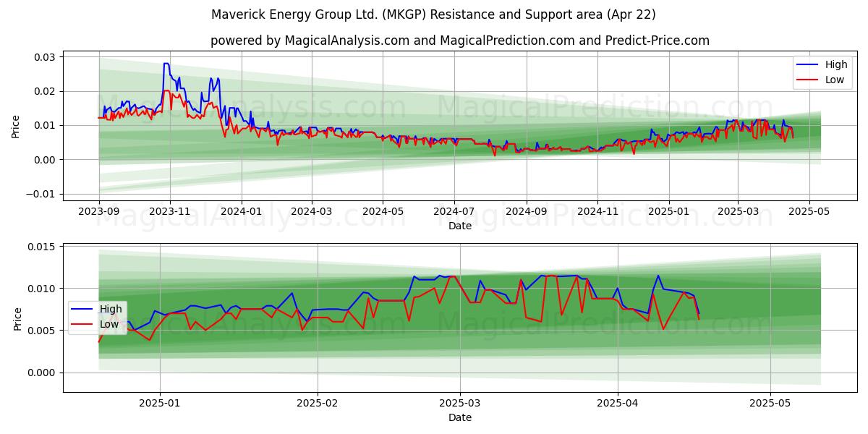Click the 2025-02 tick label on the bottom axis
This screenshot has width=868, height=434.
tap(318, 404)
